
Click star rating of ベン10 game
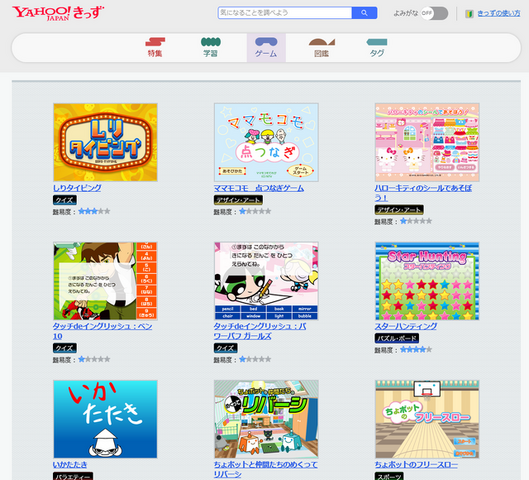94,360
